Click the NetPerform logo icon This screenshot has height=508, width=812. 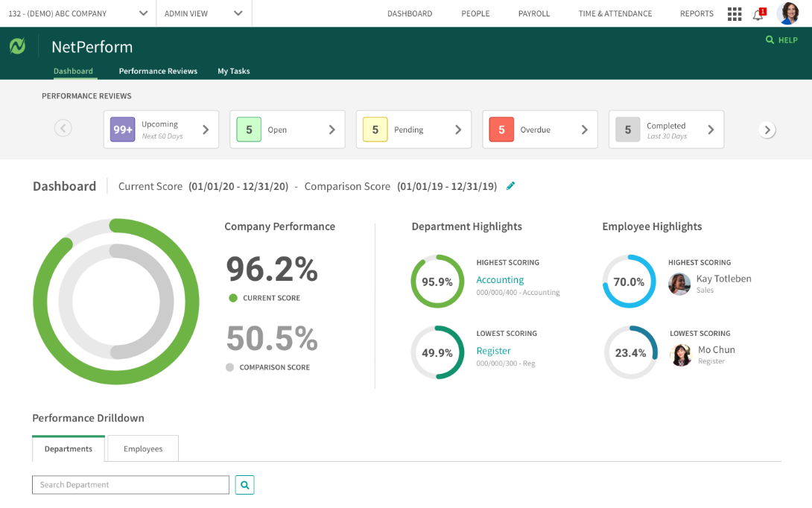(18, 46)
